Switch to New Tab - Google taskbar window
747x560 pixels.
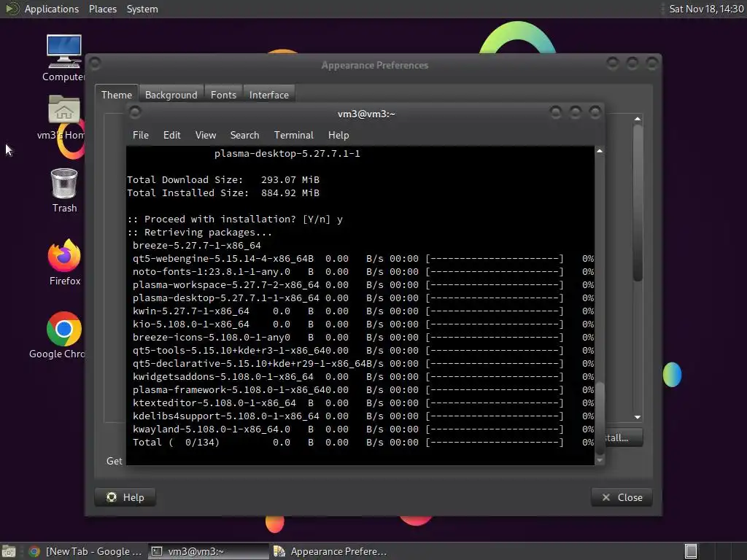(x=86, y=551)
